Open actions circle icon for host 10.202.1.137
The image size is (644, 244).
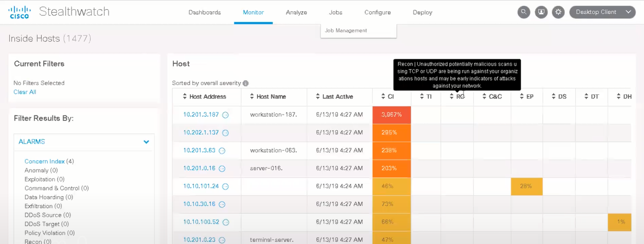point(225,133)
